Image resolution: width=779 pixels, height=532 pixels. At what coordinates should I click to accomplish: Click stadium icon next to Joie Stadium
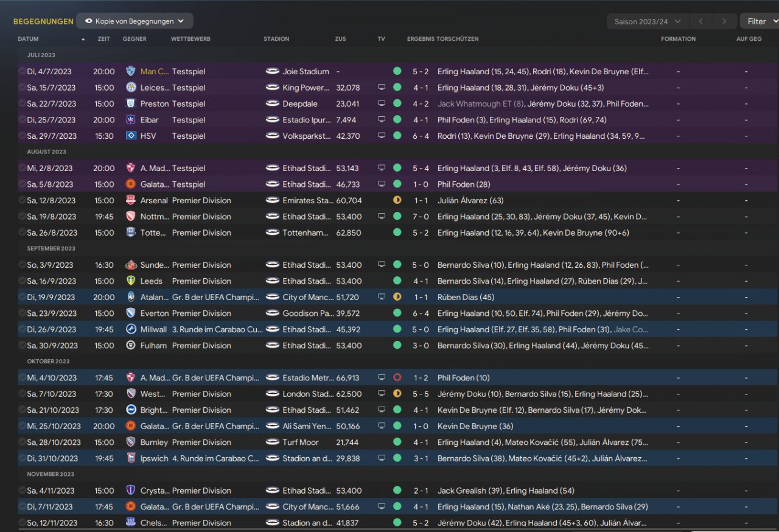click(272, 71)
